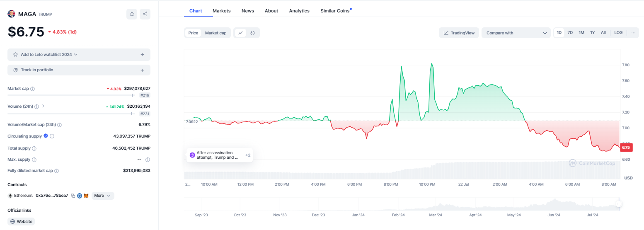Image resolution: width=644 pixels, height=230 pixels.
Task: Add to portfolio using the plus icon
Action: [x=142, y=70]
